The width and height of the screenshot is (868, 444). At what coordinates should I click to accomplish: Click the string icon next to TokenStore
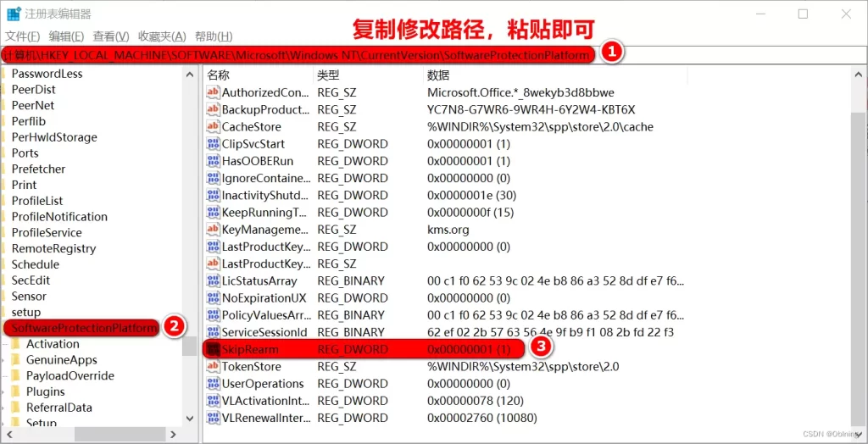pyautogui.click(x=213, y=366)
